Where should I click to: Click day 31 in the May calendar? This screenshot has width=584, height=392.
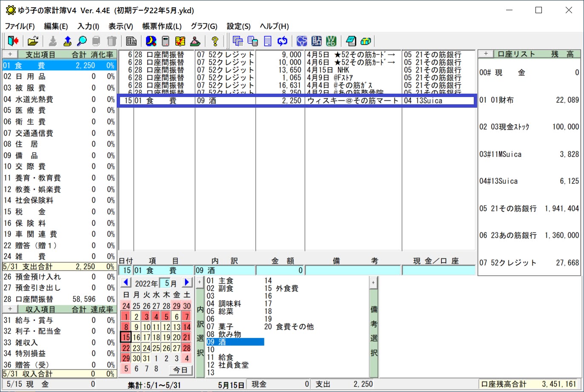[146, 358]
